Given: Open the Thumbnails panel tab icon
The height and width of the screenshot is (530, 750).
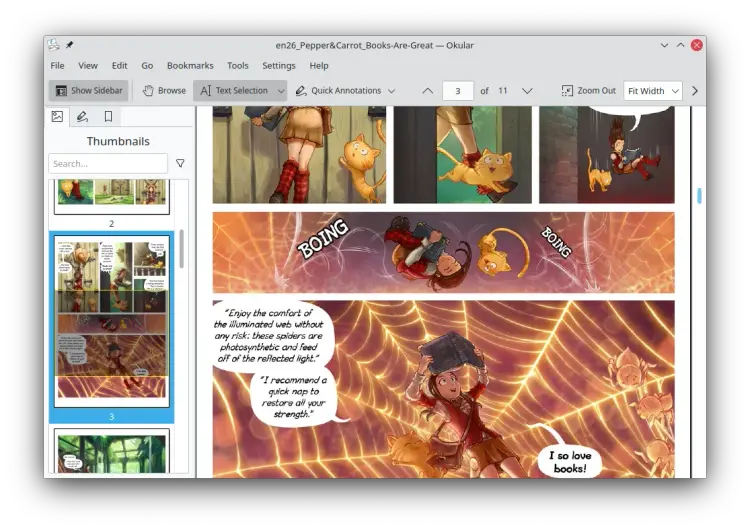Looking at the screenshot, I should coord(57,116).
